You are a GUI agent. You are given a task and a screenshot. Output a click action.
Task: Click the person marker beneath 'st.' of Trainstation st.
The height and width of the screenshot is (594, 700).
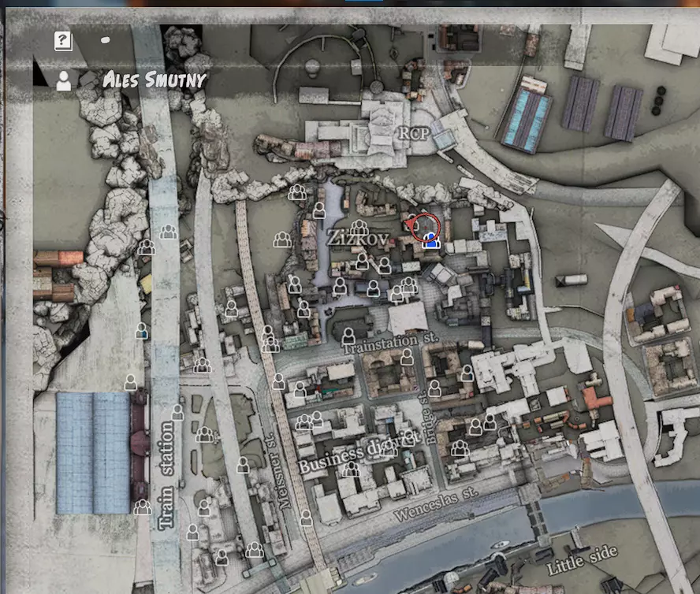pos(407,357)
